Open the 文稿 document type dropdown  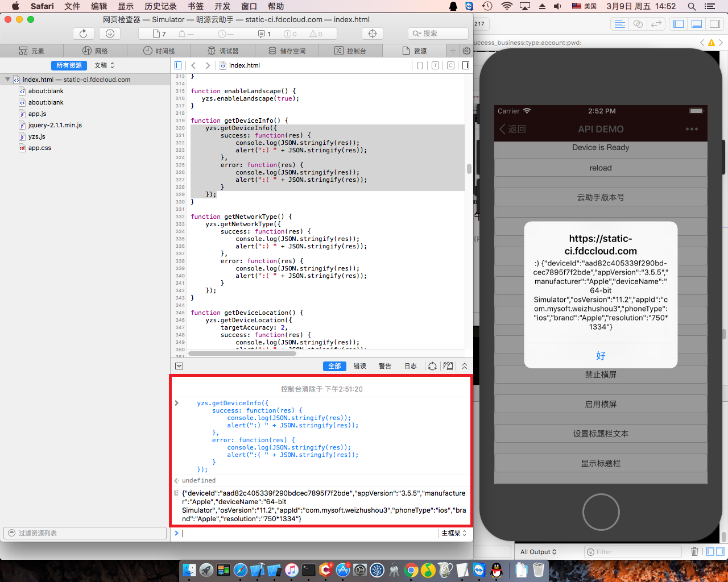click(x=104, y=65)
